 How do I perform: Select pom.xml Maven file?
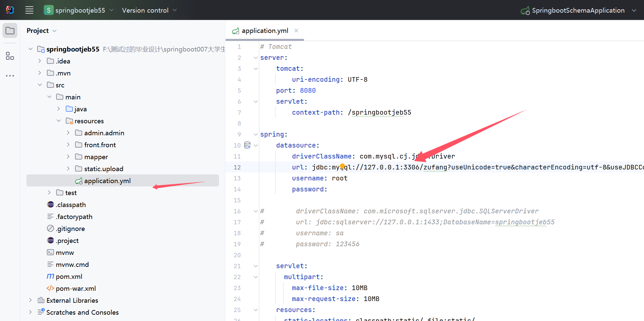point(69,276)
